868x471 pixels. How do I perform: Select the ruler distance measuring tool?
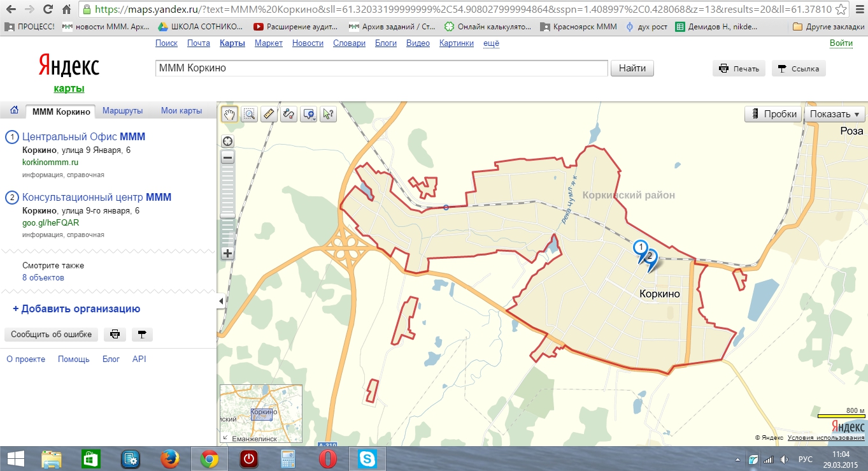tap(269, 114)
